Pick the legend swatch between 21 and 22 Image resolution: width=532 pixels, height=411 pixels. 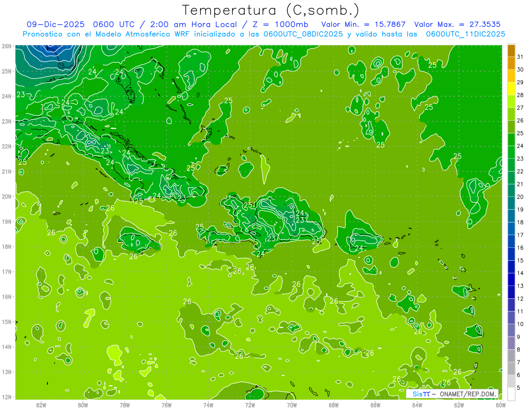coord(511,178)
